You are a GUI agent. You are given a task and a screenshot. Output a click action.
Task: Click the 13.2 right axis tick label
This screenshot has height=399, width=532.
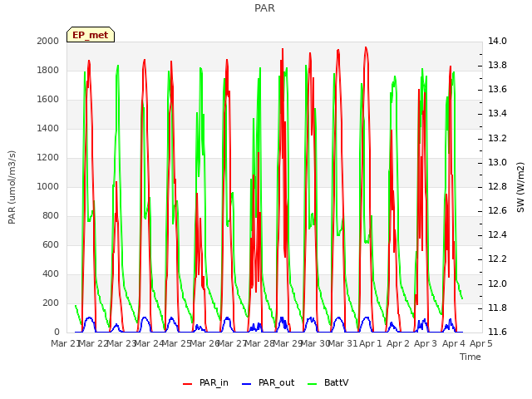(x=497, y=138)
